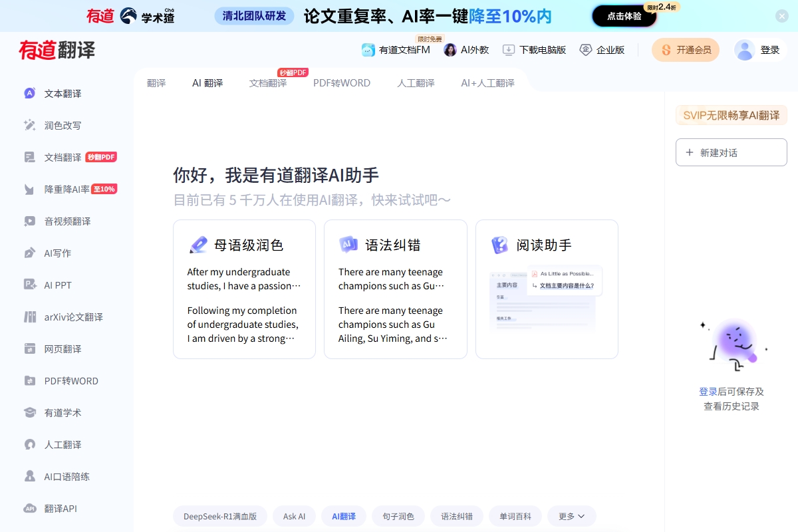Expand the 更多 dropdown chip
798x532 pixels.
pyautogui.click(x=571, y=516)
